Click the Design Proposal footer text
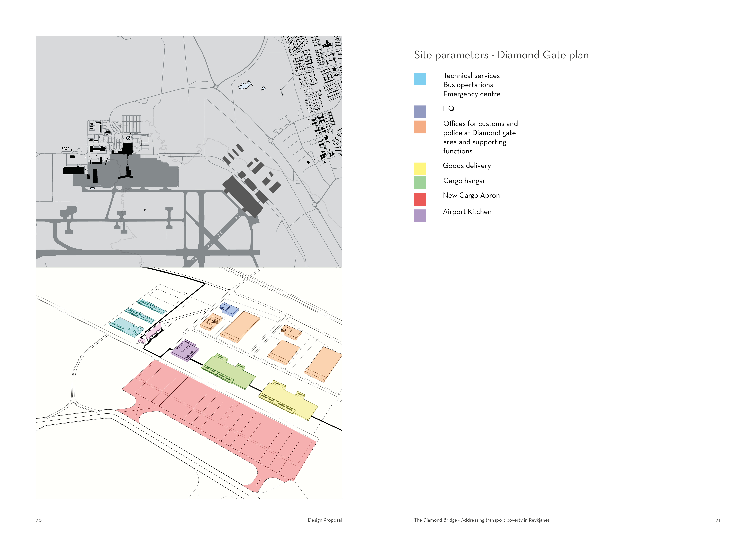 tap(325, 520)
